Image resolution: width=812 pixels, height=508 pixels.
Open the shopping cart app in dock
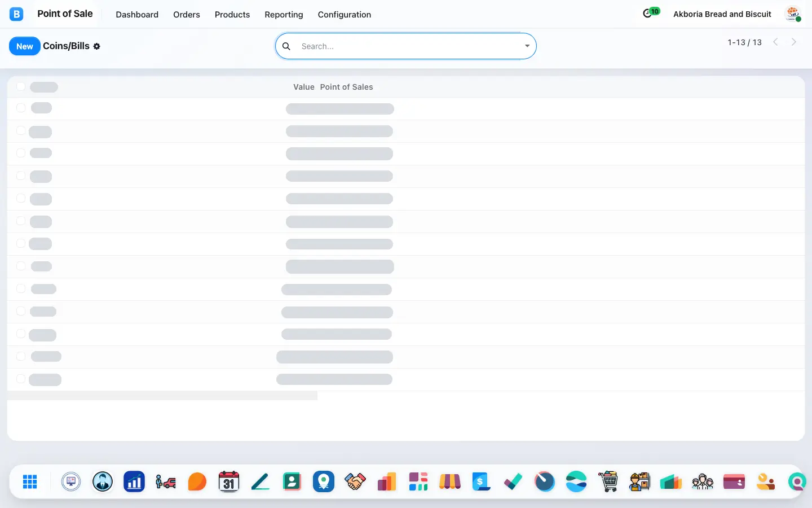[x=608, y=481]
